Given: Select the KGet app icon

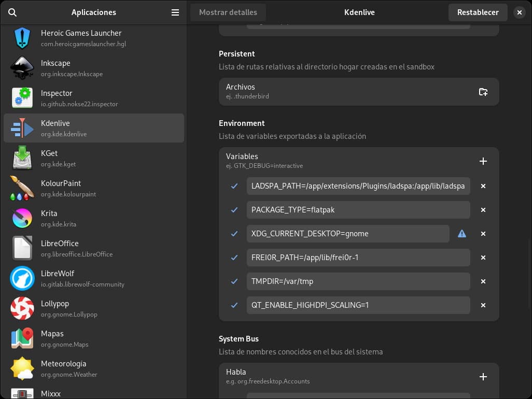Looking at the screenshot, I should [x=22, y=158].
